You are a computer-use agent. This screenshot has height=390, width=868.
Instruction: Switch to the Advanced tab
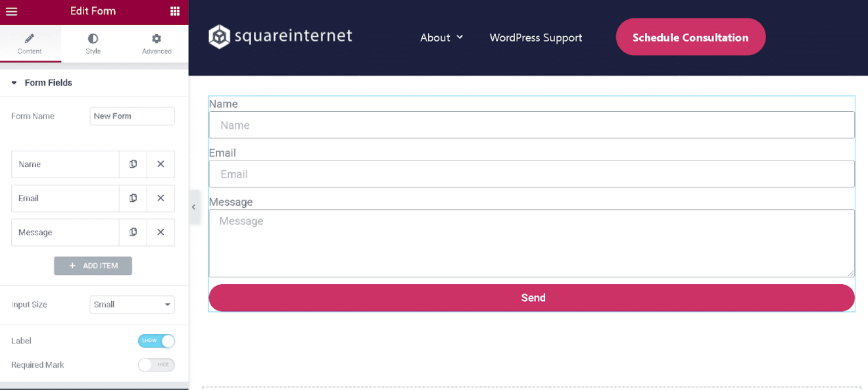156,43
